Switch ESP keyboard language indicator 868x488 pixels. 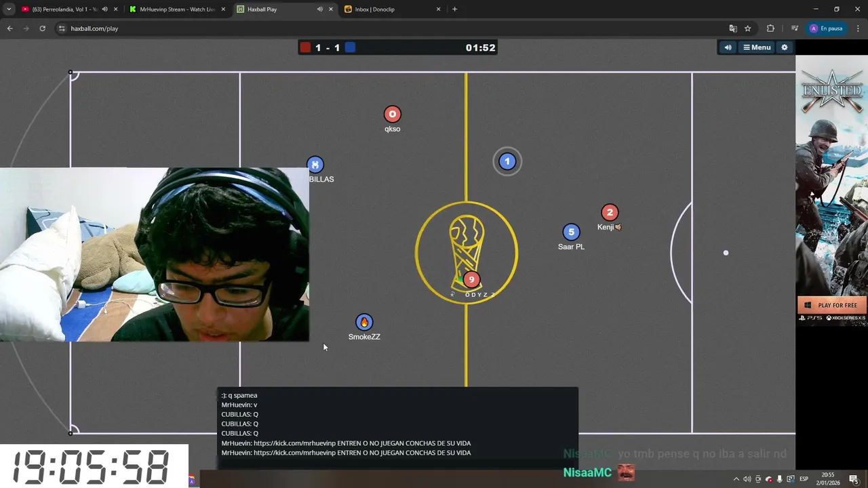coord(804,479)
